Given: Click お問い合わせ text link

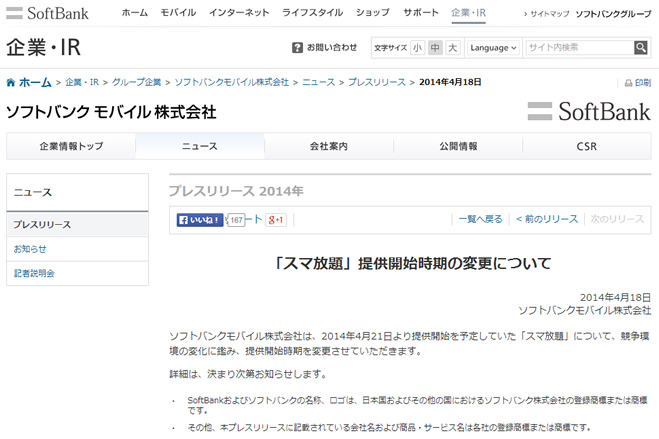Looking at the screenshot, I should (x=332, y=47).
